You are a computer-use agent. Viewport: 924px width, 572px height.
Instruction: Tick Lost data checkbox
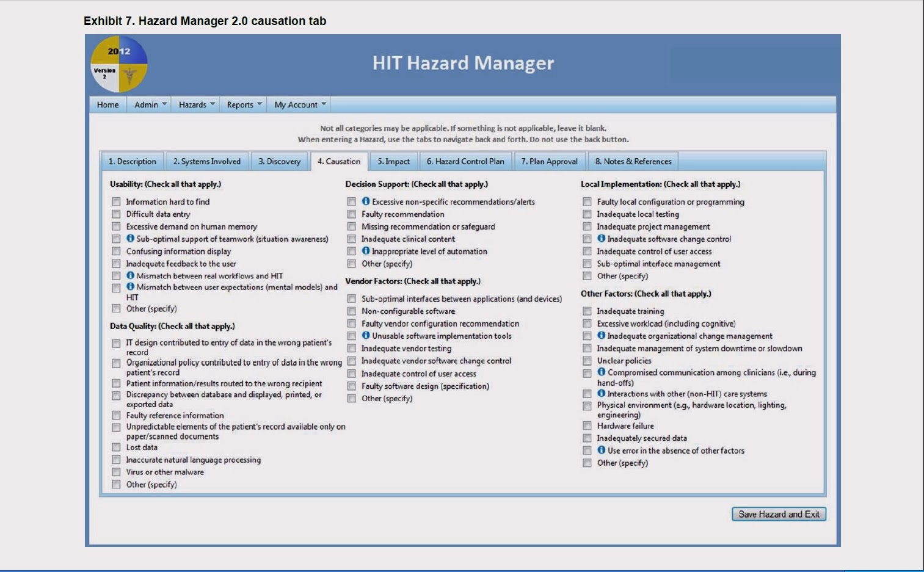click(x=116, y=447)
